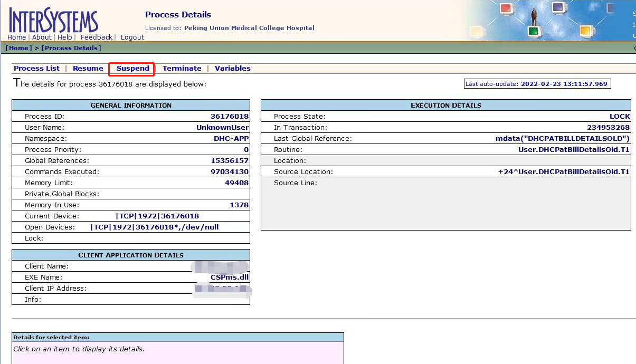View process Variables
The image size is (636, 364).
click(232, 69)
